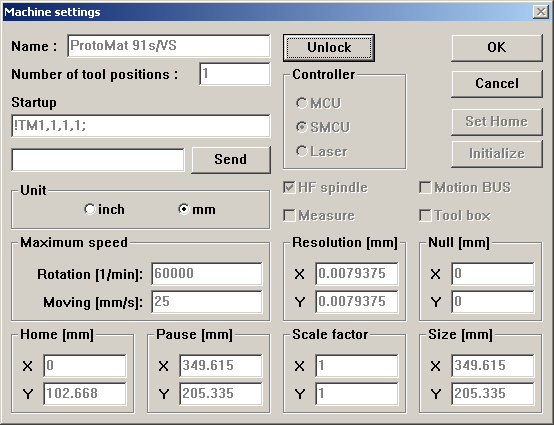Click the Resolution Y field
This screenshot has height=425, width=554.
356,302
